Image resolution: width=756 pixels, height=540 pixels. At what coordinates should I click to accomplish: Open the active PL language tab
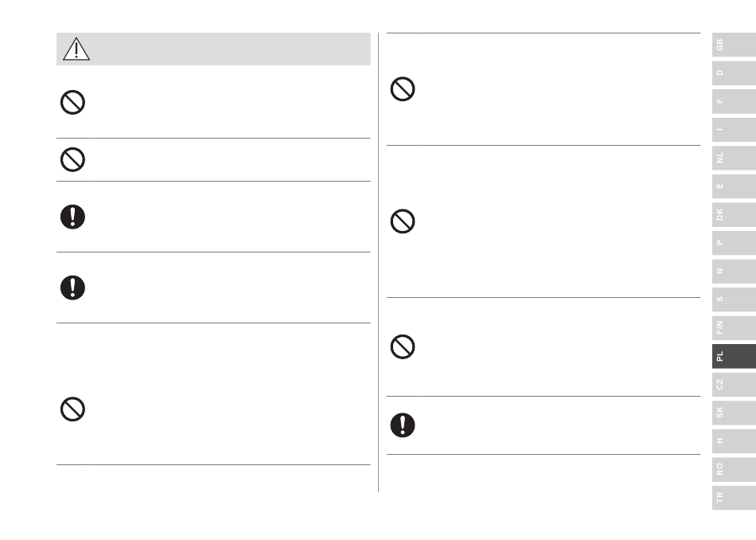click(734, 356)
